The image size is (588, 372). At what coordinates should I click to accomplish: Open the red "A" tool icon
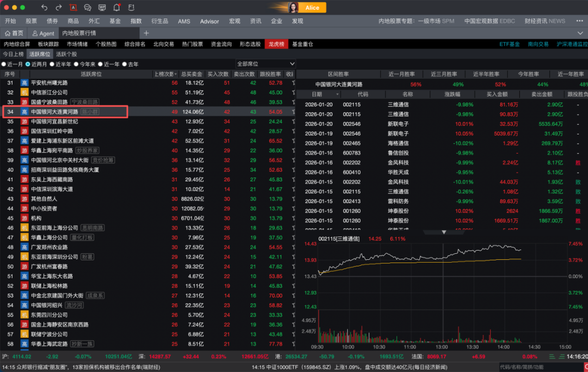click(73, 8)
